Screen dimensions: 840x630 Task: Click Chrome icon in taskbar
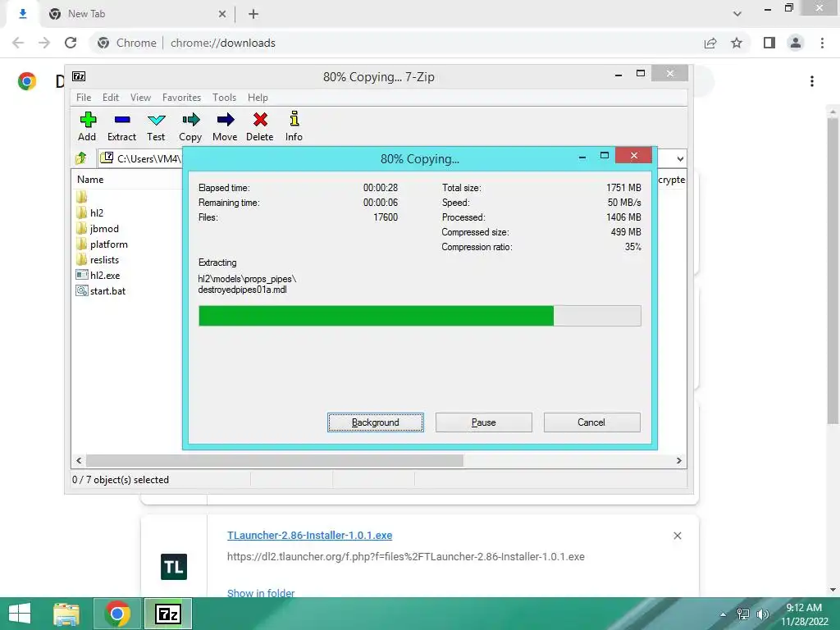tap(117, 614)
